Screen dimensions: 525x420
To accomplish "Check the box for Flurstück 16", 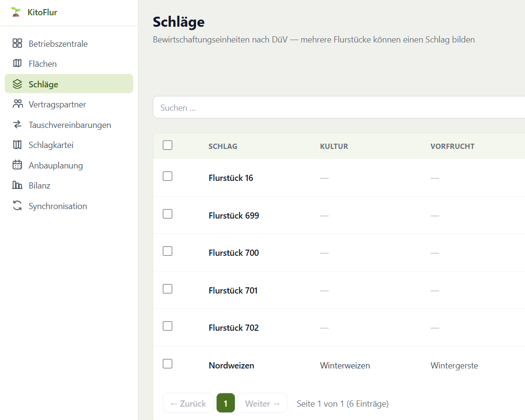I will pyautogui.click(x=168, y=176).
